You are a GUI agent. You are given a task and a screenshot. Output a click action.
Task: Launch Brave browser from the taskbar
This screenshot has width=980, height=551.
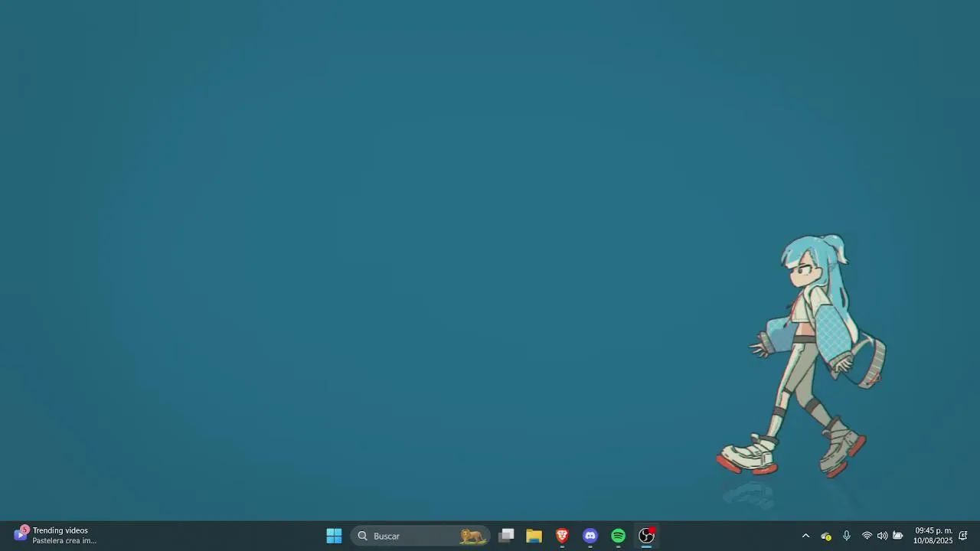point(562,536)
